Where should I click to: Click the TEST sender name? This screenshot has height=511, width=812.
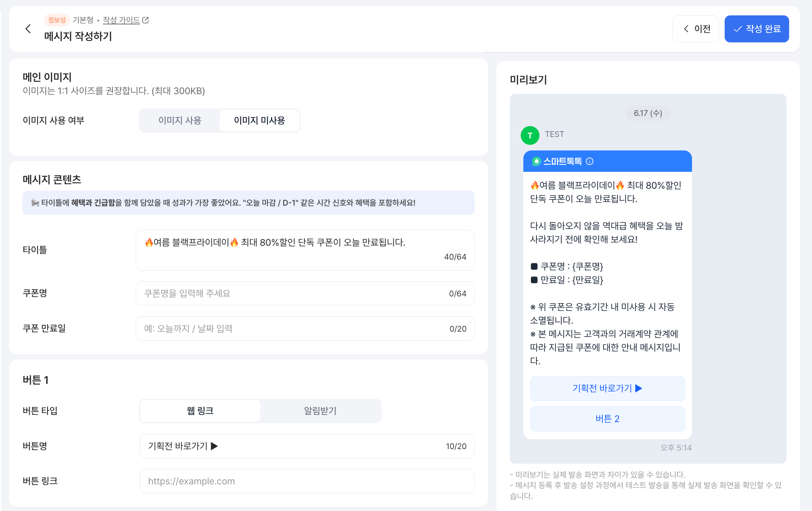[554, 134]
